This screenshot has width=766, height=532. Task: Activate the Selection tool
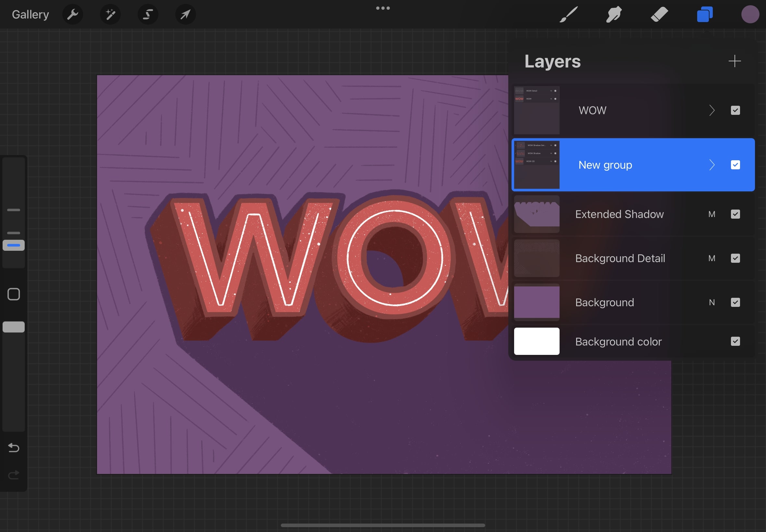(148, 14)
